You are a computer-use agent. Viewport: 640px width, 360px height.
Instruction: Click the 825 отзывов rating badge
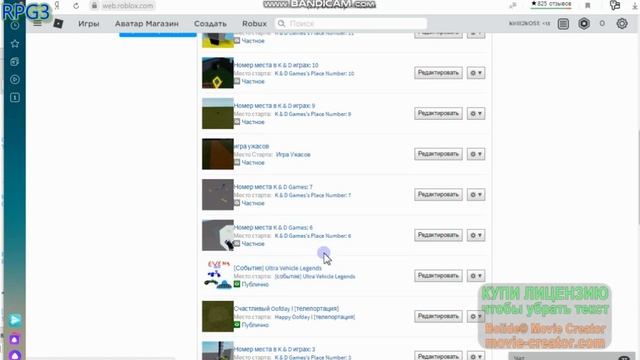(x=551, y=4)
